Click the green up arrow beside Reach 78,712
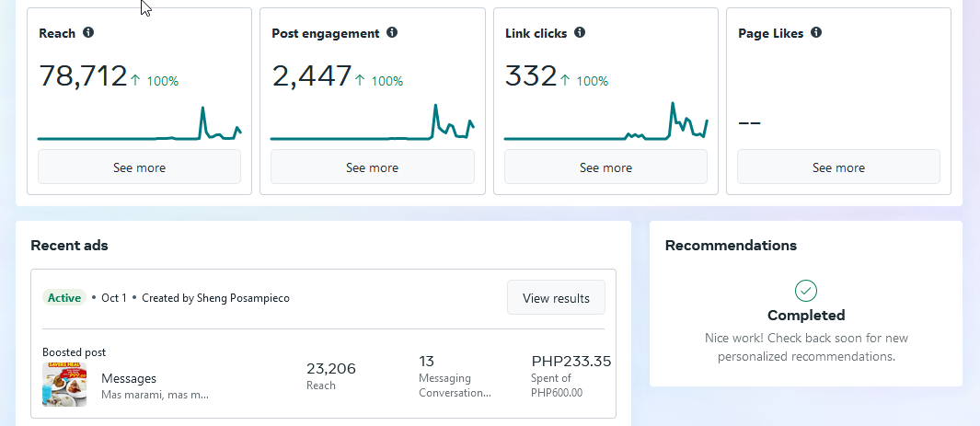 [135, 81]
